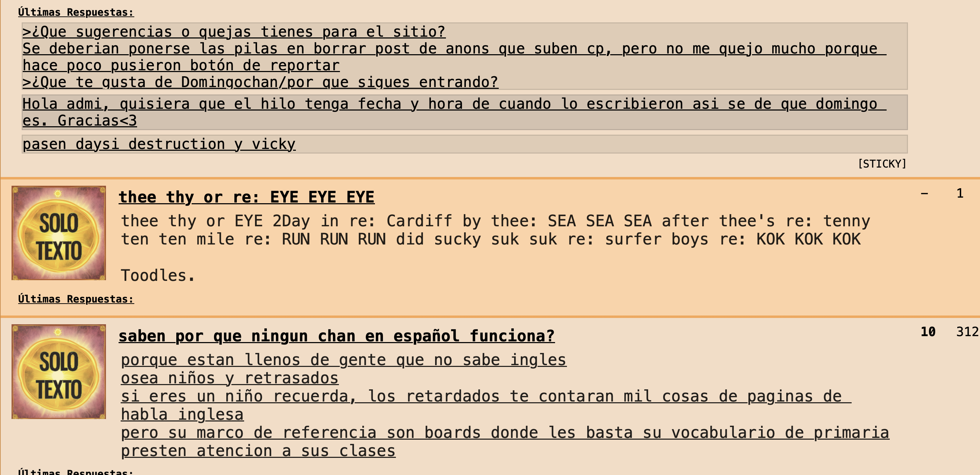Click the line "porque estan llenos de gente"

click(343, 360)
